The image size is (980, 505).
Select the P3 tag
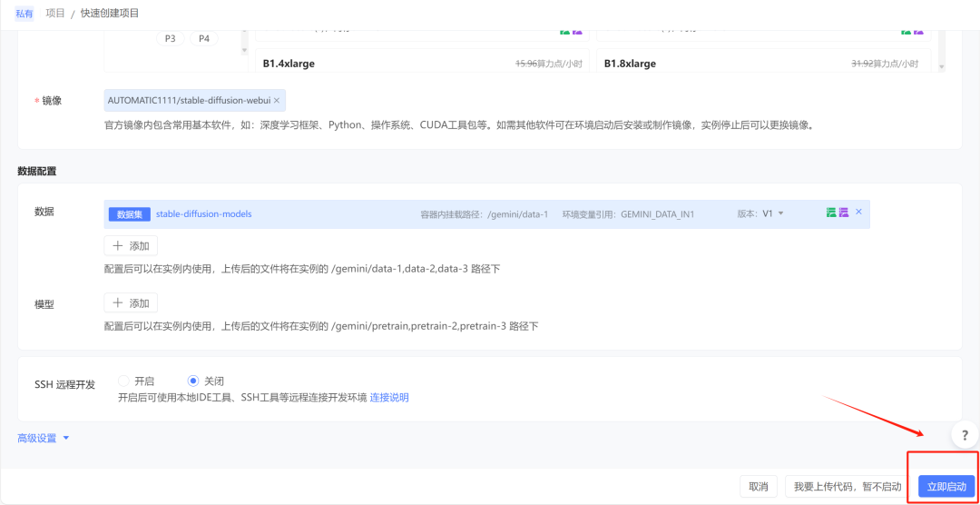tap(170, 38)
